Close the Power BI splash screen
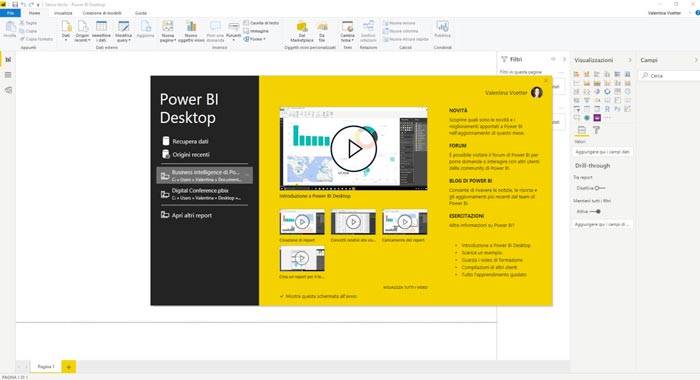Screen dimensions: 700x380 (546, 80)
